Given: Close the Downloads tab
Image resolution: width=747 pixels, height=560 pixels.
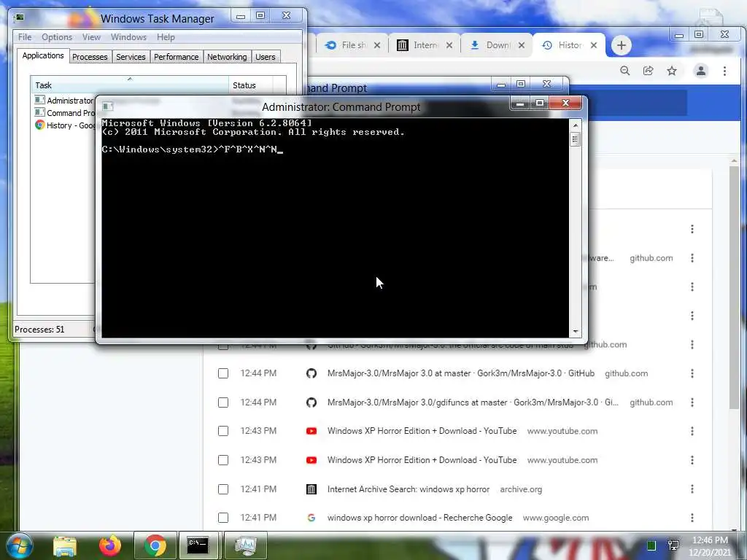Looking at the screenshot, I should pyautogui.click(x=522, y=45).
